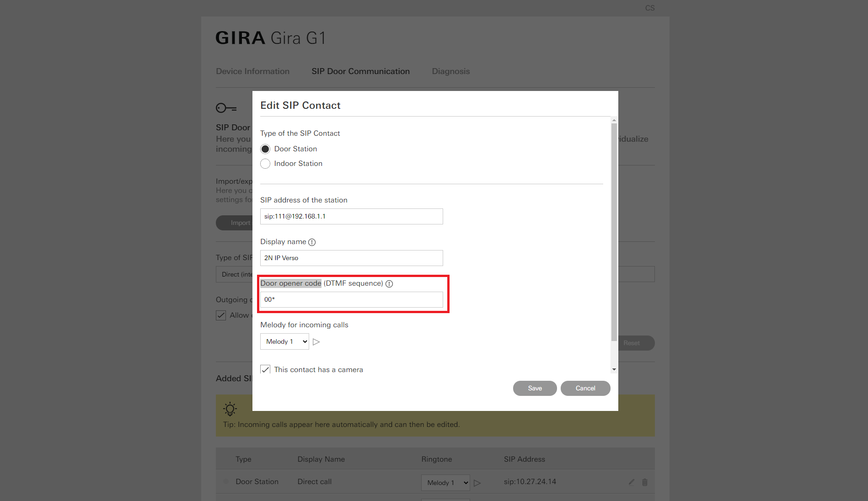Switch to the Device Information tab

(252, 71)
